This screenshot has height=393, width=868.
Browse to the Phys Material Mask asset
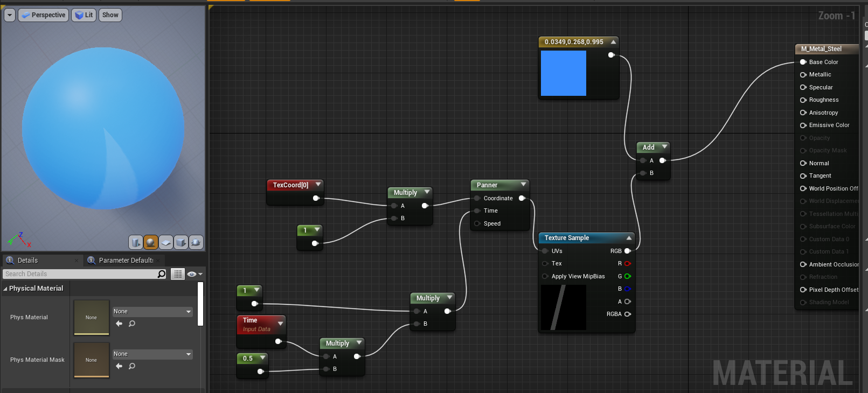pos(132,366)
